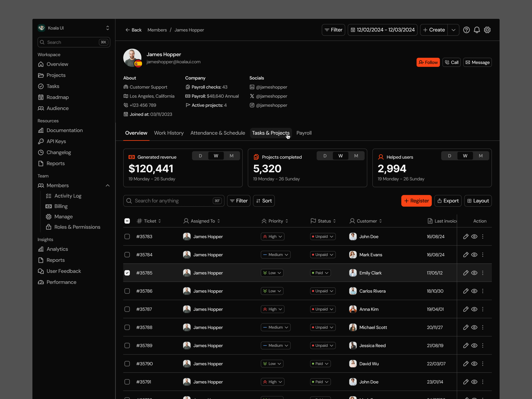
Task: Open the help question mark icon
Action: coord(467,30)
